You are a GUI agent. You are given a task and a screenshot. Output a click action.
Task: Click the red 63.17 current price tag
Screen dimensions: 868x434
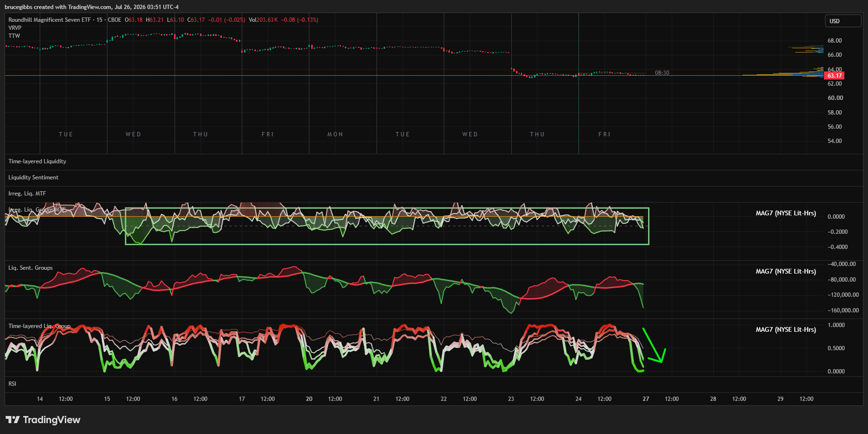click(x=834, y=76)
